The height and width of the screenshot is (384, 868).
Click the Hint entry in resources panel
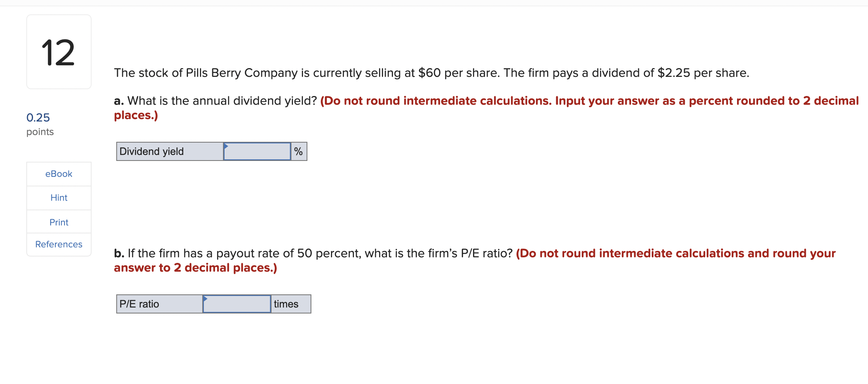click(x=59, y=198)
